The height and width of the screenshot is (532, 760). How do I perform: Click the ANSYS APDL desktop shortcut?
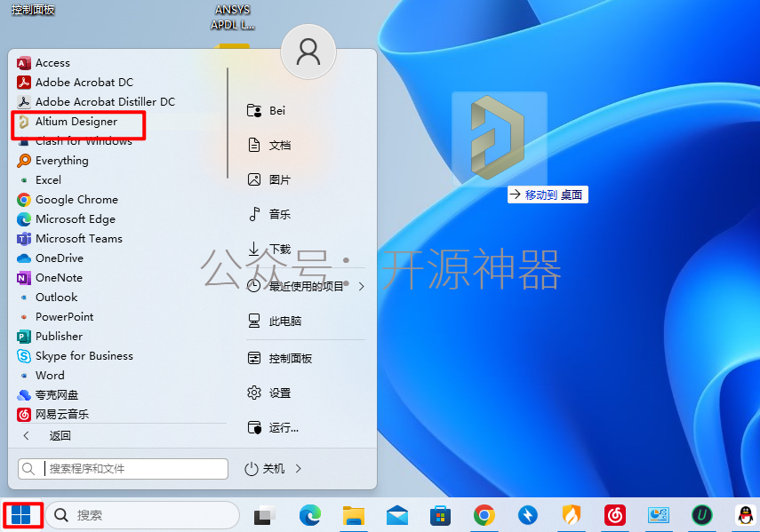coord(233,17)
